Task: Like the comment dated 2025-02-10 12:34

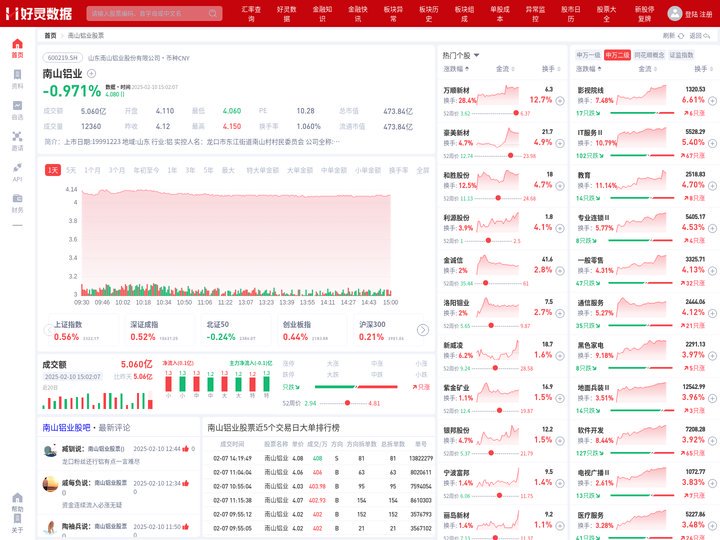Action: (186, 483)
